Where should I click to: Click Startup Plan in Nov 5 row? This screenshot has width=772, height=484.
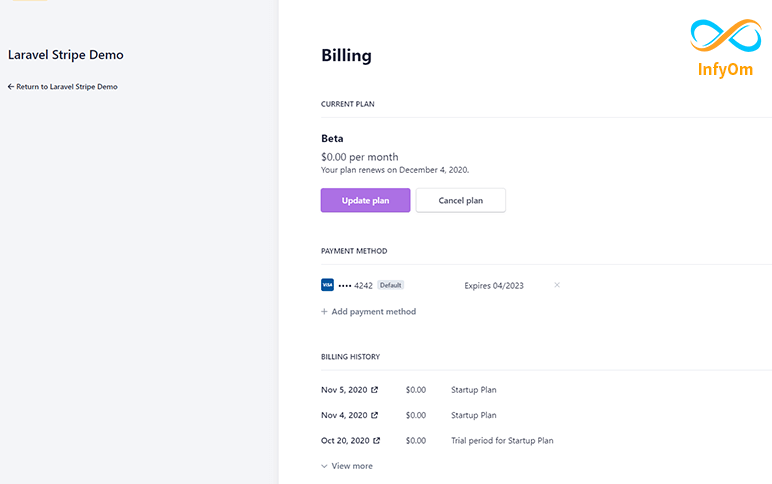[474, 390]
